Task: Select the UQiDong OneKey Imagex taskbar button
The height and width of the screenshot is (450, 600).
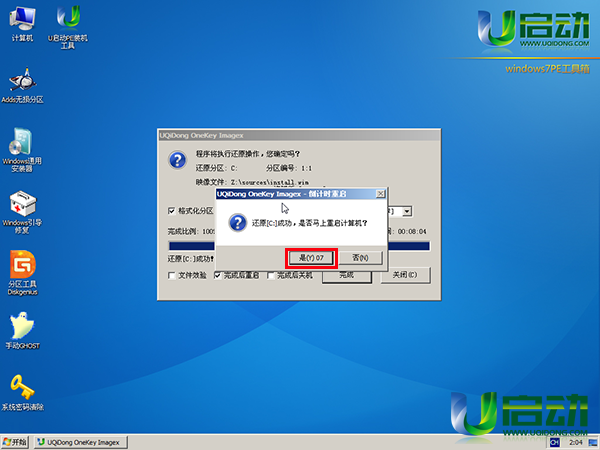Action: tap(81, 443)
